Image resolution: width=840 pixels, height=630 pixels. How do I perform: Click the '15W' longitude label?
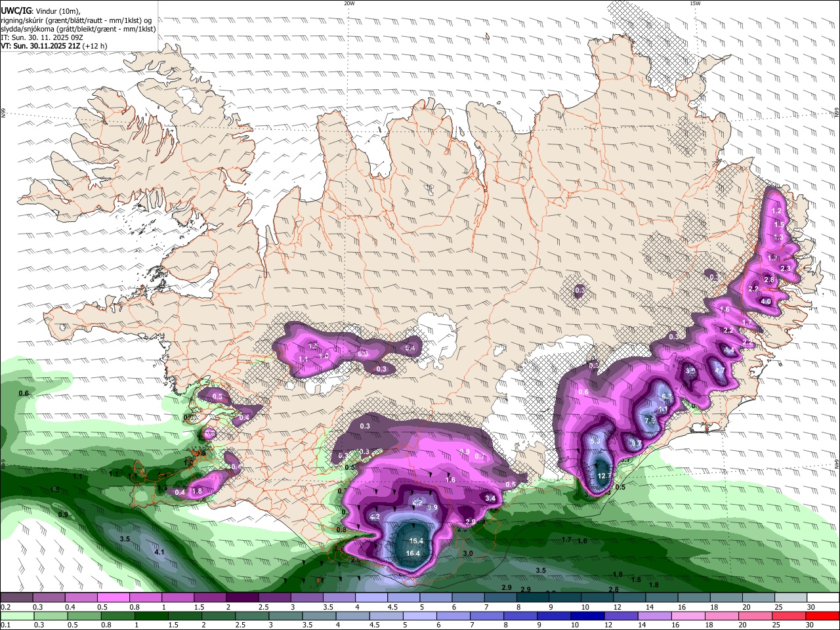(695, 3)
